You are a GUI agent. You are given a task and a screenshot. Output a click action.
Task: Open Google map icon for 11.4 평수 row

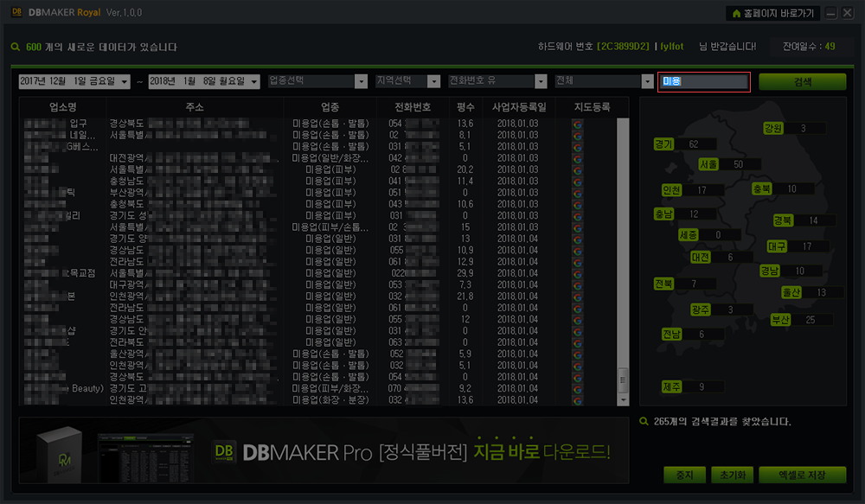pos(577,182)
